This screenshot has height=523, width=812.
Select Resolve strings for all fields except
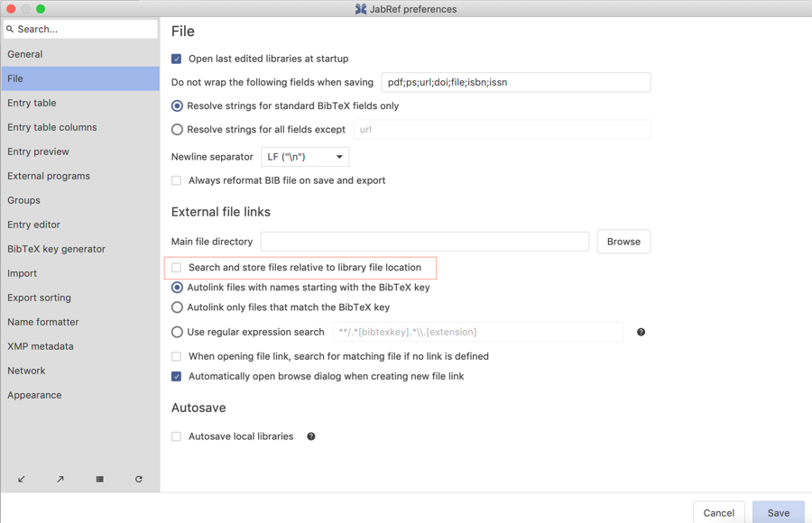point(176,129)
